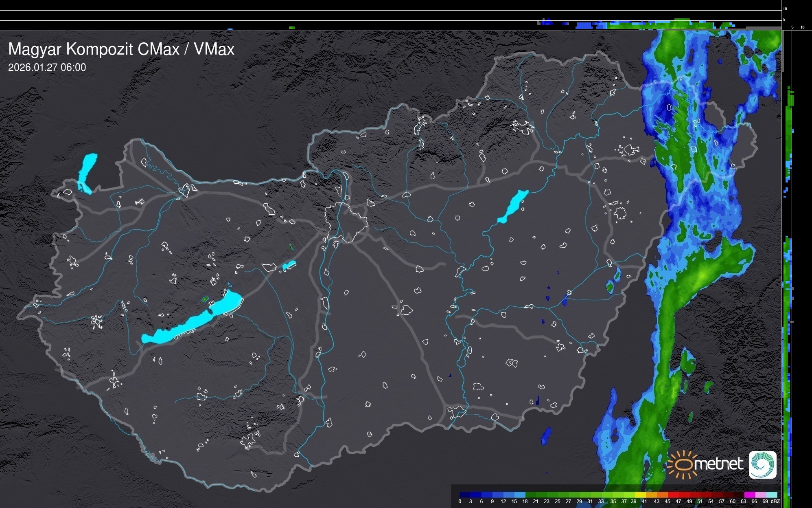
Task: Click the light blue 15-18 dBZ swatch
Action: pos(520,495)
